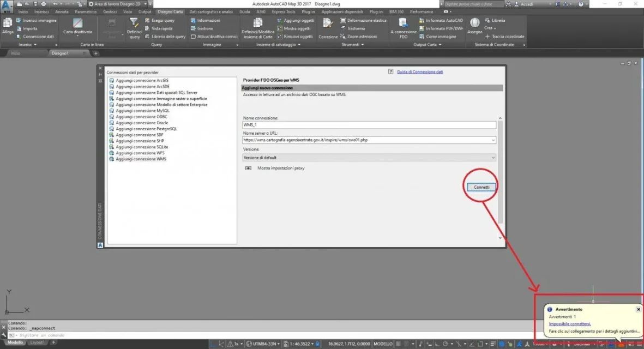Open the Crea dropdown

coord(490,28)
